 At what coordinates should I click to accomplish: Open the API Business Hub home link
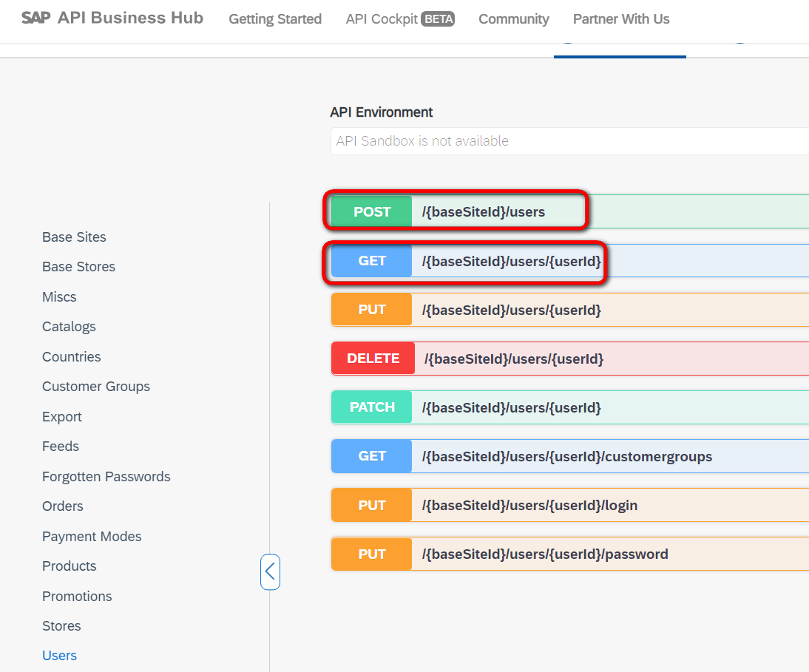[x=131, y=18]
